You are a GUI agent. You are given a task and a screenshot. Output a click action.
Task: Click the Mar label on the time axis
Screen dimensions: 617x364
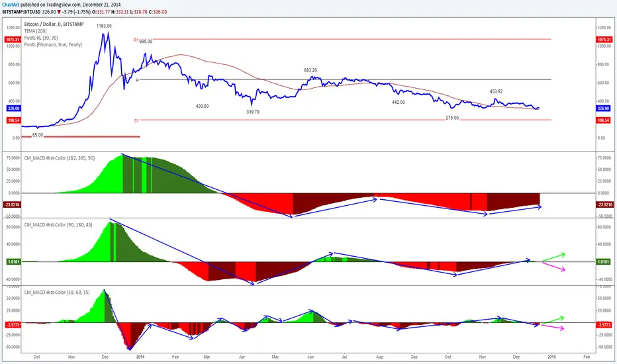(207, 357)
